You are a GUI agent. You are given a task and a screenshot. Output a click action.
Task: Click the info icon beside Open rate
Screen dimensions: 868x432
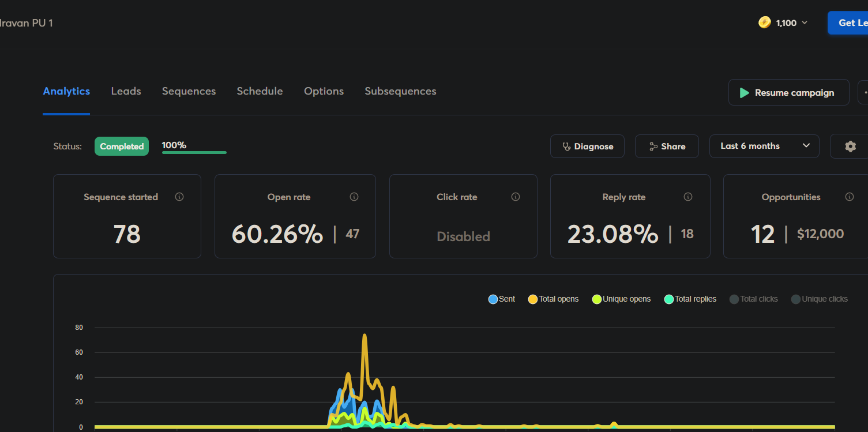click(354, 197)
